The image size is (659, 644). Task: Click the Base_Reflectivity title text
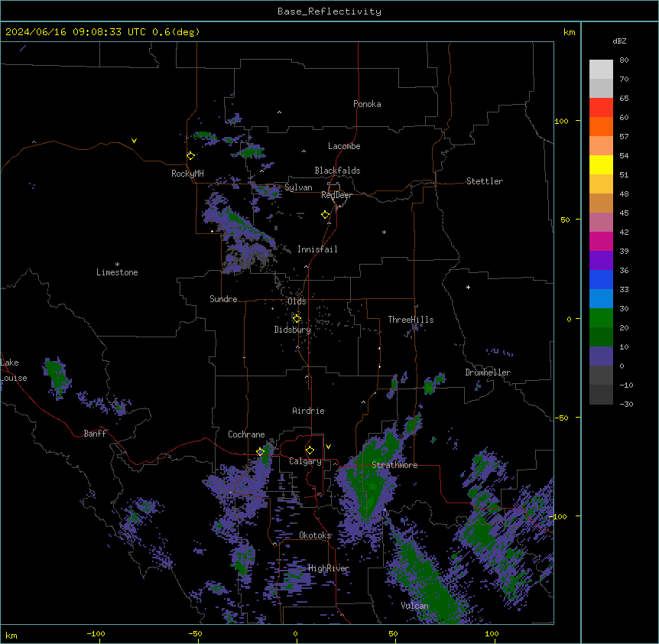(x=329, y=11)
